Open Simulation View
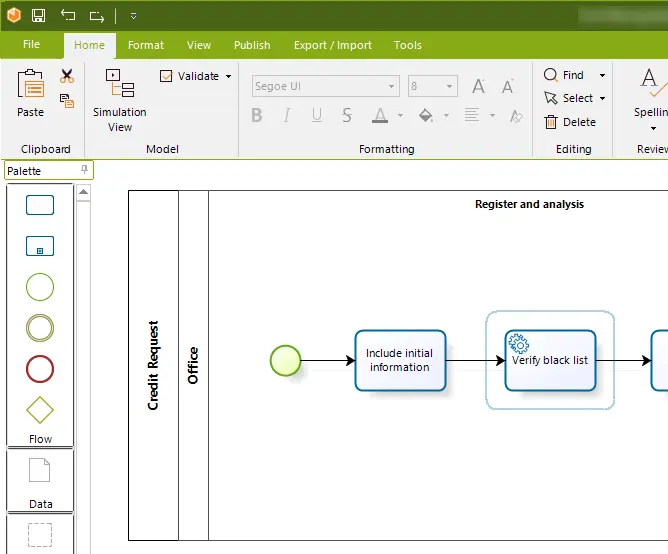The image size is (668, 554). click(x=120, y=101)
